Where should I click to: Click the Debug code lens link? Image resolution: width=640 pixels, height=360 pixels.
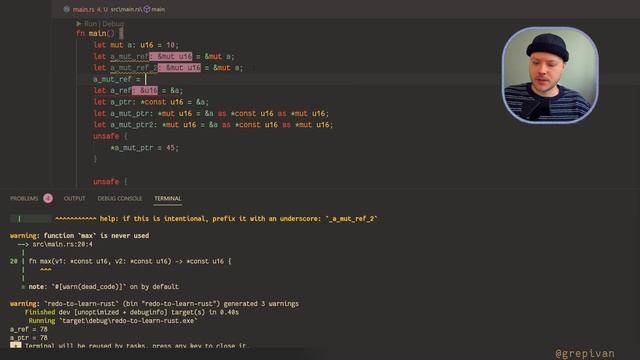point(113,24)
